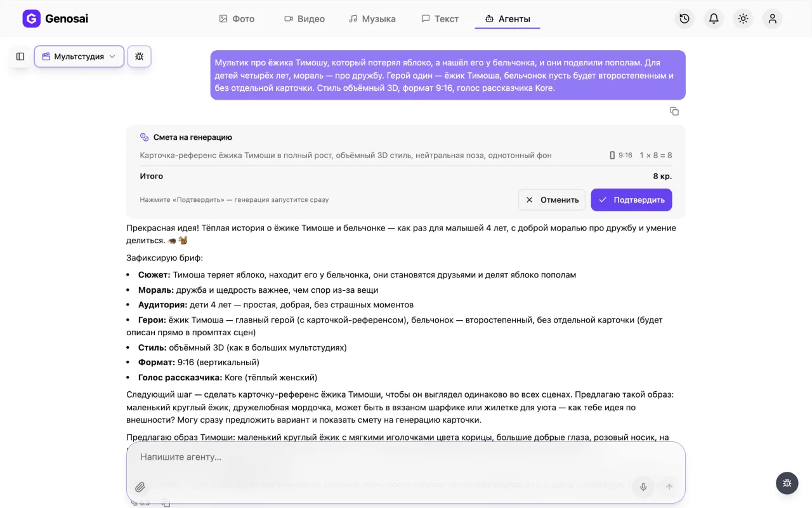Image resolution: width=812 pixels, height=508 pixels.
Task: Open the history clock icon
Action: [x=684, y=18]
